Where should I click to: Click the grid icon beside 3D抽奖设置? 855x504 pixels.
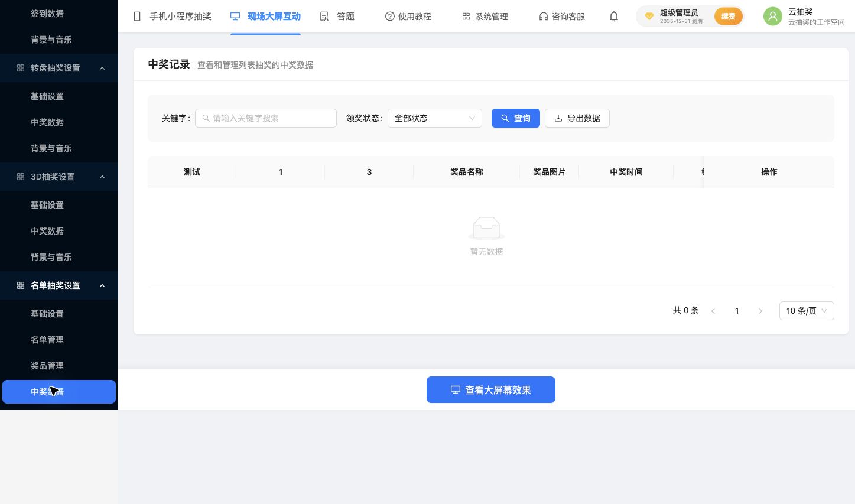point(21,177)
